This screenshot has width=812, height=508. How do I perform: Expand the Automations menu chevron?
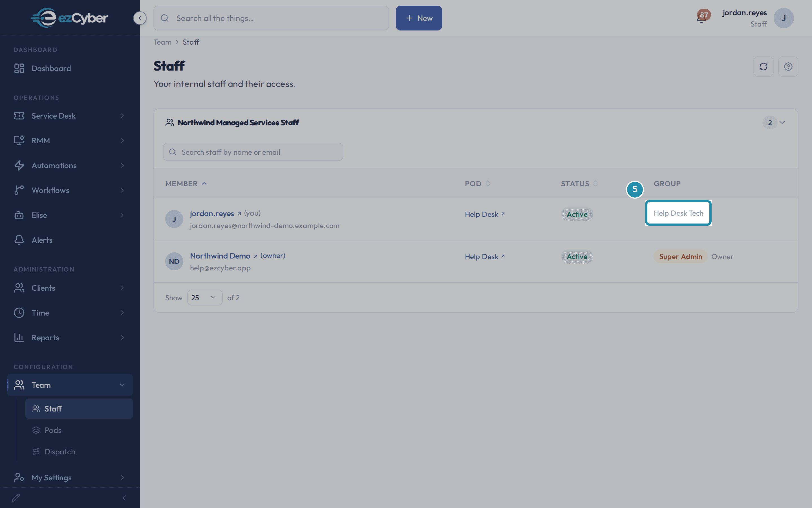pyautogui.click(x=122, y=165)
